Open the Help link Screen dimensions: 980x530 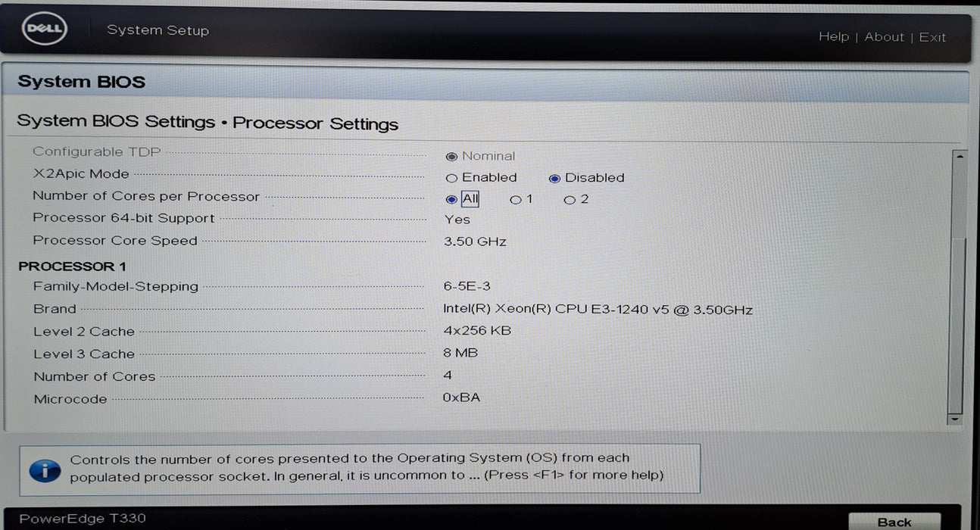[834, 36]
